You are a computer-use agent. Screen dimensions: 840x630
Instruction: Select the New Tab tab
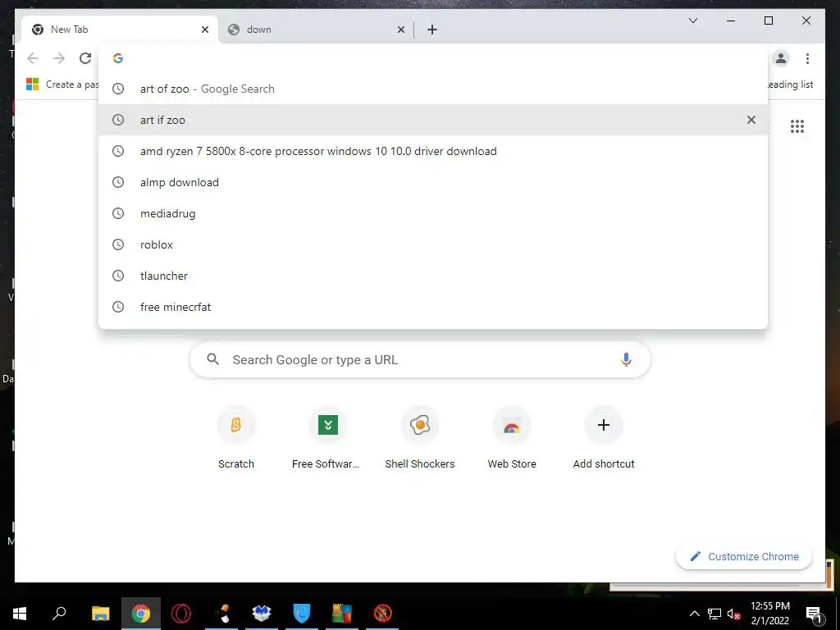pyautogui.click(x=120, y=30)
